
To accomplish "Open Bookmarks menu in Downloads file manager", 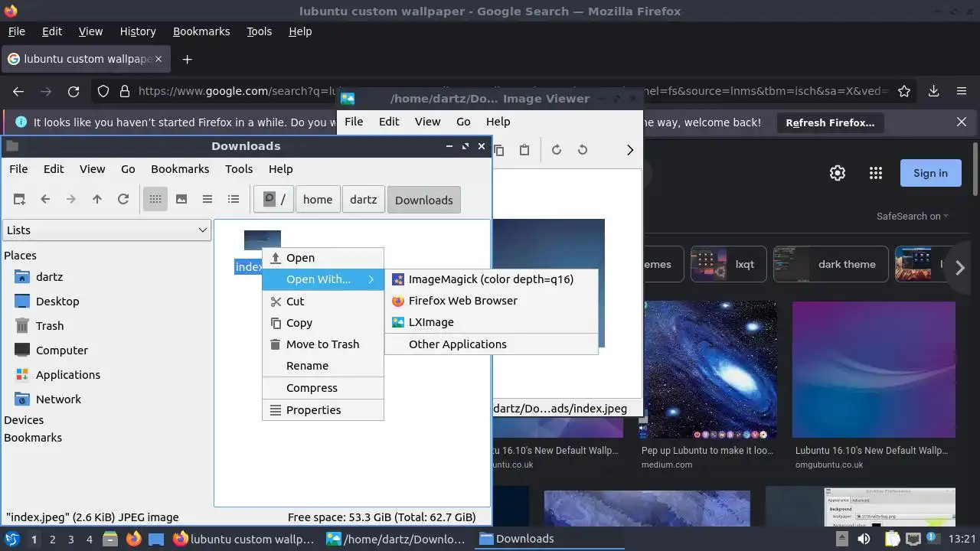I will pyautogui.click(x=180, y=169).
